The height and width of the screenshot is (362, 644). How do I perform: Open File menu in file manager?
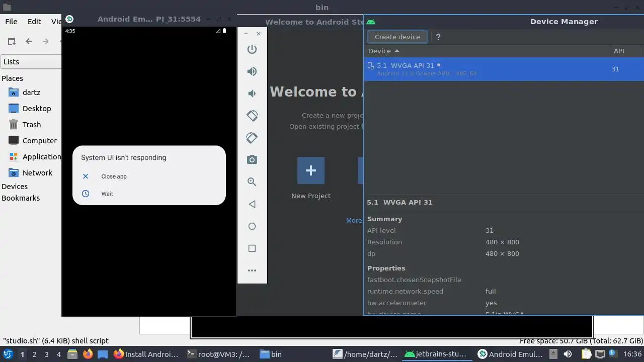(11, 22)
